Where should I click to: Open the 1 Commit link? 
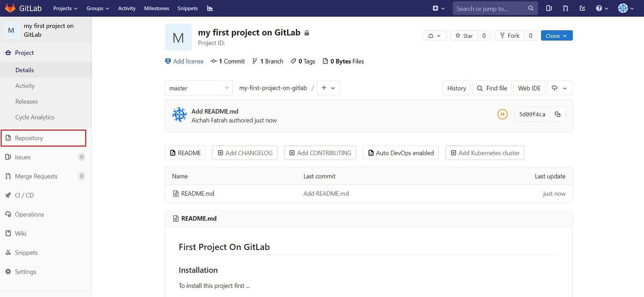tap(228, 61)
